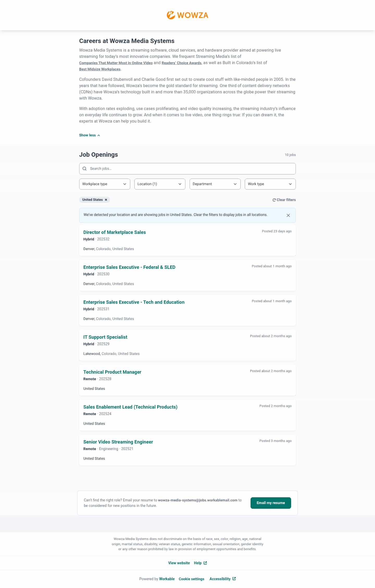
Task: Open Cookie settings in footer
Action: point(191,579)
